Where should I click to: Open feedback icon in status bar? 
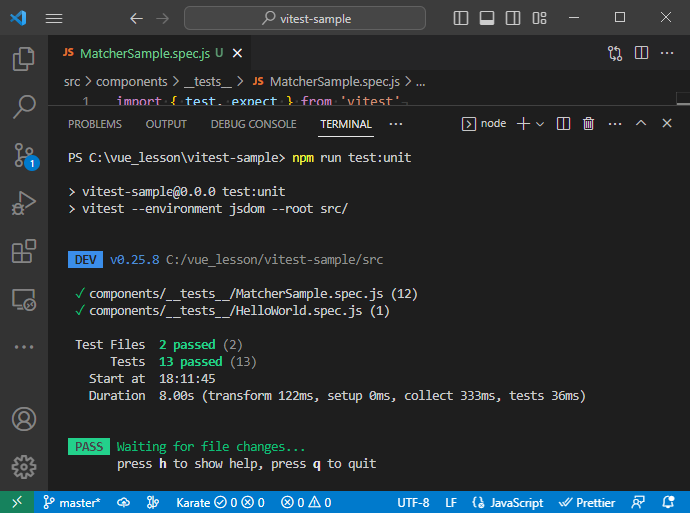click(x=638, y=502)
